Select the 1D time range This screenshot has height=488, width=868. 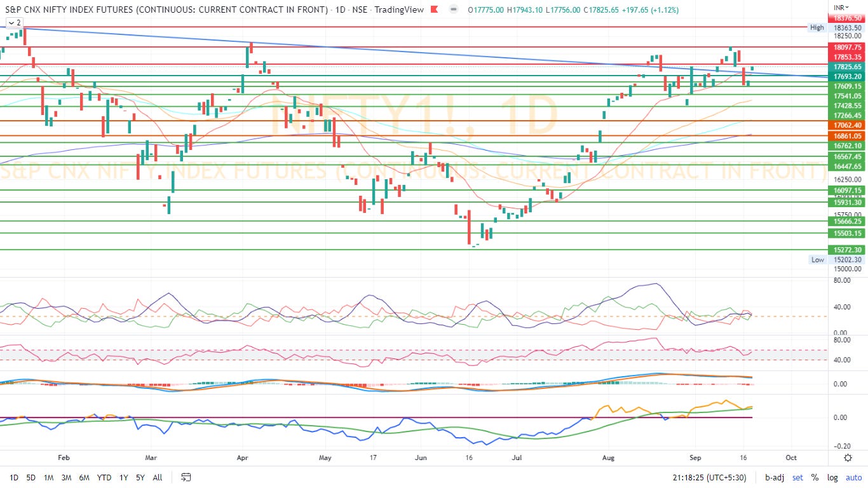pyautogui.click(x=13, y=477)
